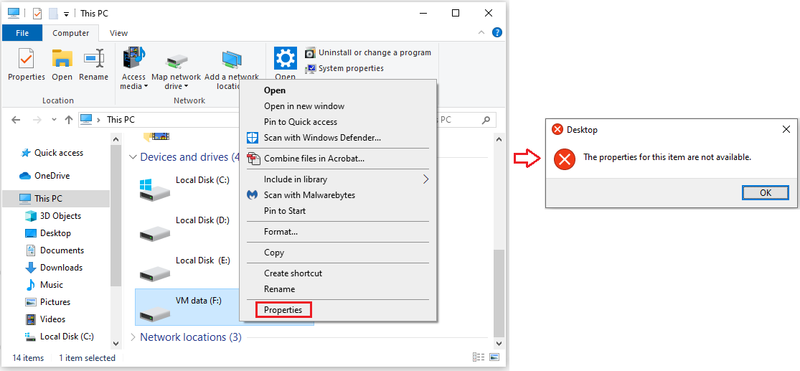
Task: Maximize the This PC window
Action: [x=456, y=13]
